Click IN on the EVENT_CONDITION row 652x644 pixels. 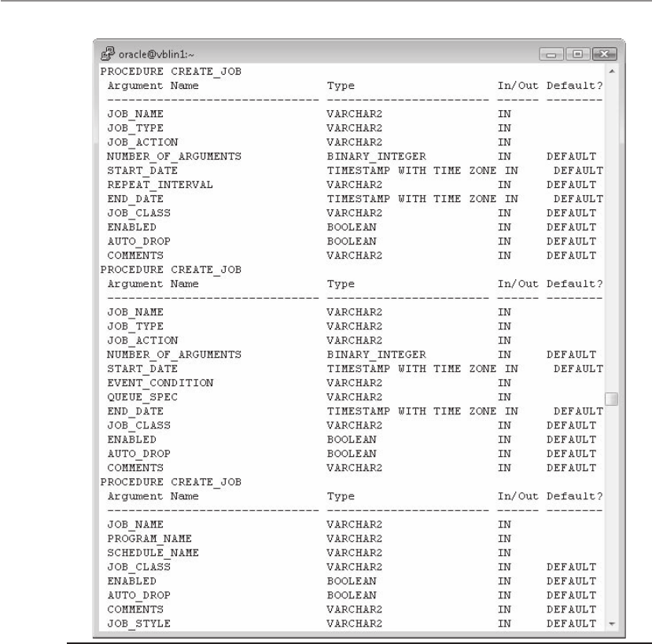point(504,383)
